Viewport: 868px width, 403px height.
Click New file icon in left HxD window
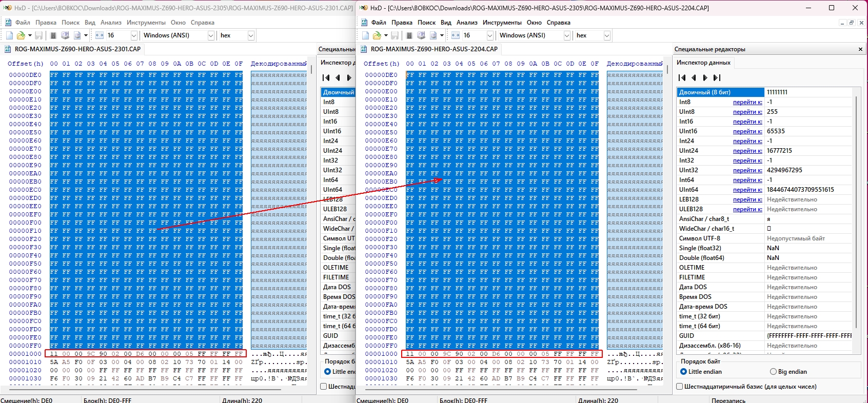tap(9, 35)
